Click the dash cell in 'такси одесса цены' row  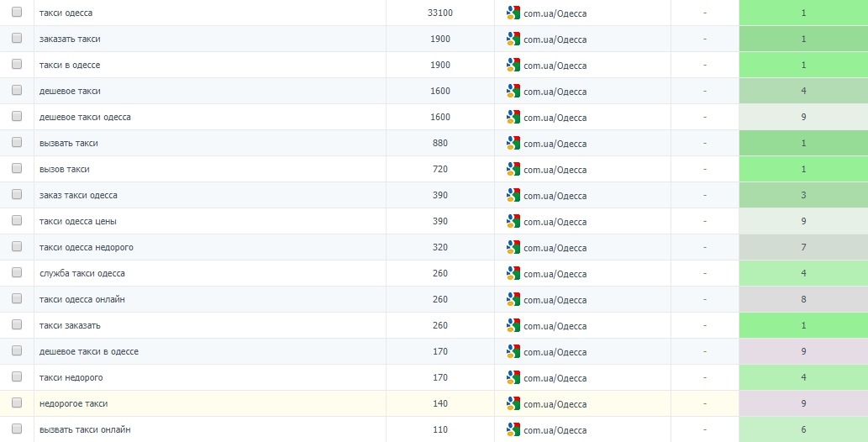click(x=705, y=221)
